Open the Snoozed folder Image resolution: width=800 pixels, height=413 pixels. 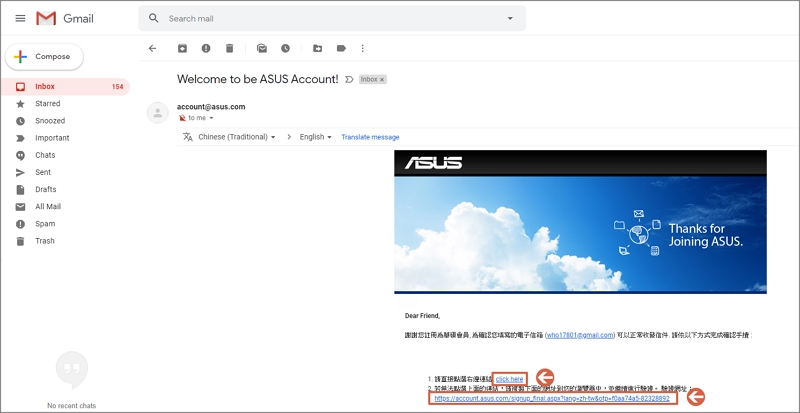point(65,121)
